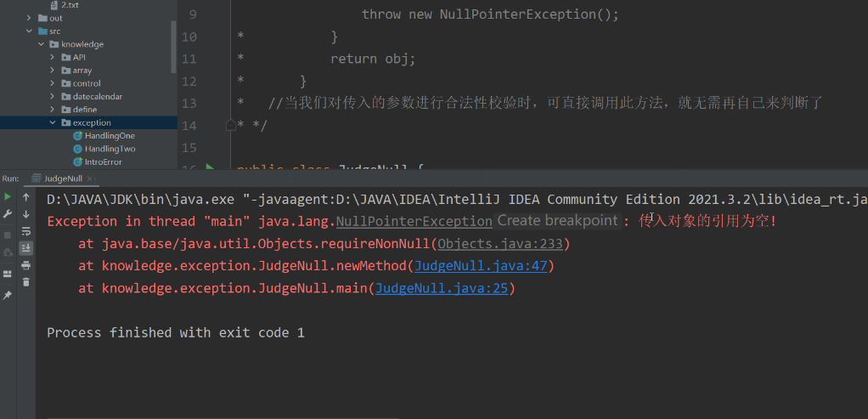Viewport: 868px width, 419px height.
Task: Print console output with the printer icon
Action: pos(26,265)
